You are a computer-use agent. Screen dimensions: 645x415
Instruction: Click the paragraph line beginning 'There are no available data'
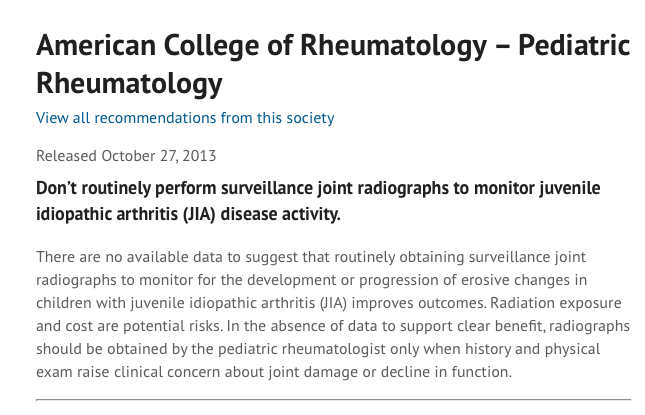(311, 257)
